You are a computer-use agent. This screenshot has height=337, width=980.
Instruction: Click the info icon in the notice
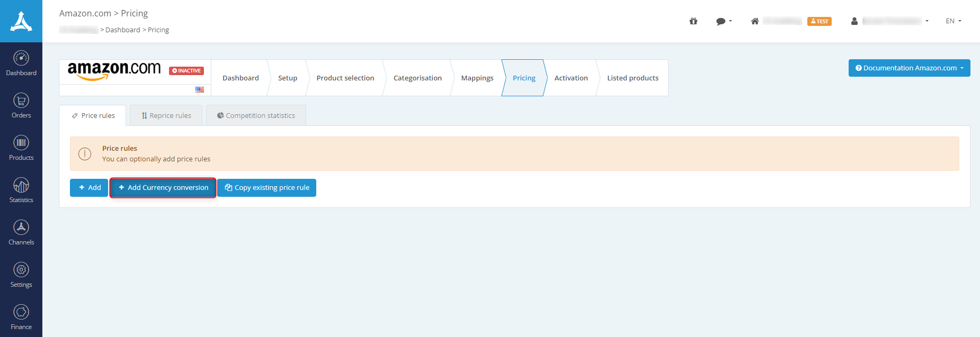pyautogui.click(x=85, y=154)
